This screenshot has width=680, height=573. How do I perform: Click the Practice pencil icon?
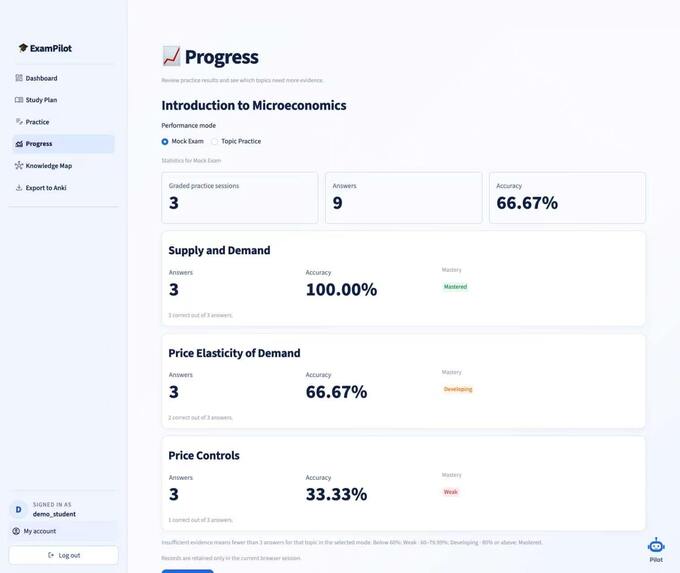(19, 122)
